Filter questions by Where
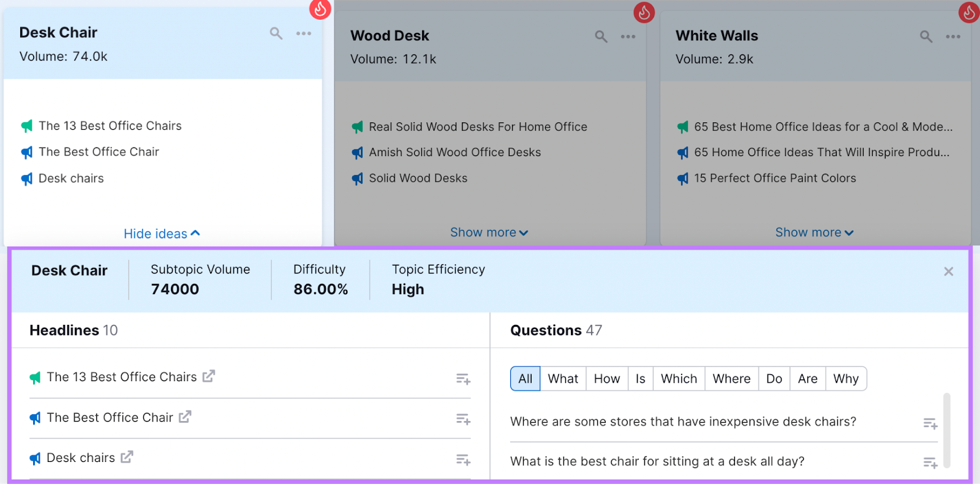This screenshot has height=484, width=980. (x=732, y=379)
